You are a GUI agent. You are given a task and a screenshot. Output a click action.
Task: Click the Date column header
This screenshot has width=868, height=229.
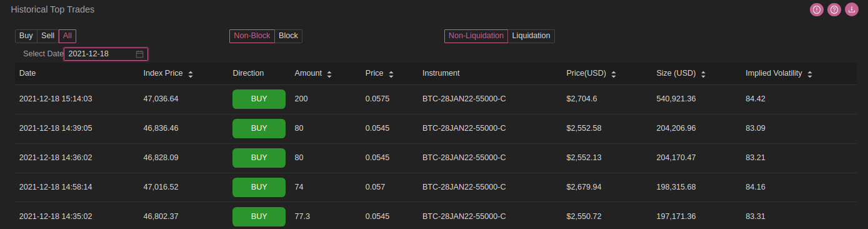coord(27,73)
